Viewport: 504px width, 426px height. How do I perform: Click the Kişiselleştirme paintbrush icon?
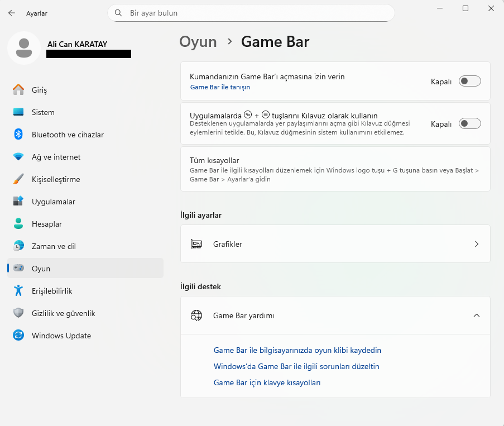pyautogui.click(x=18, y=179)
